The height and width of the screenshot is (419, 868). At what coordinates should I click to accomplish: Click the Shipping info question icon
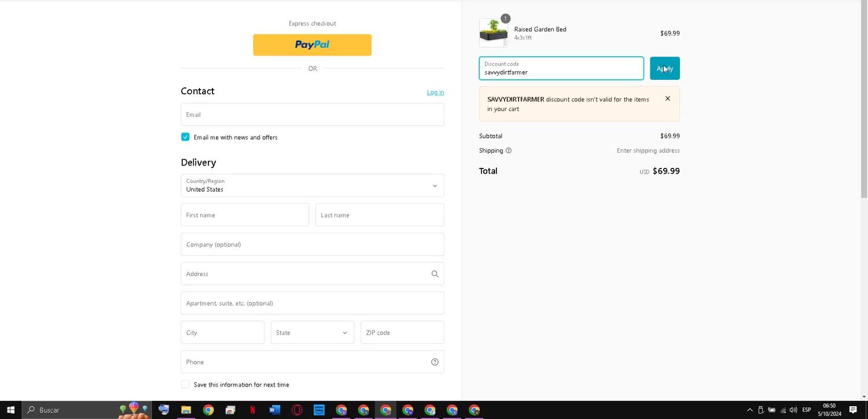(x=509, y=150)
